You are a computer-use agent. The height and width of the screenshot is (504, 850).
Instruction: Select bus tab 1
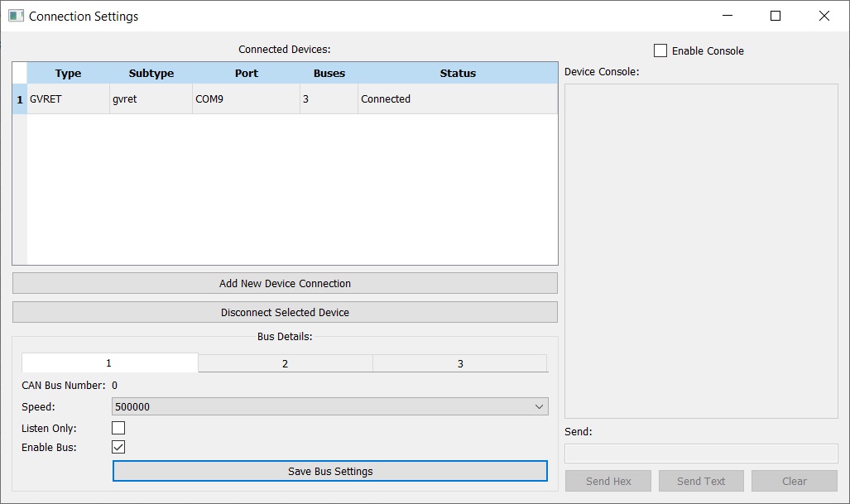tap(109, 363)
